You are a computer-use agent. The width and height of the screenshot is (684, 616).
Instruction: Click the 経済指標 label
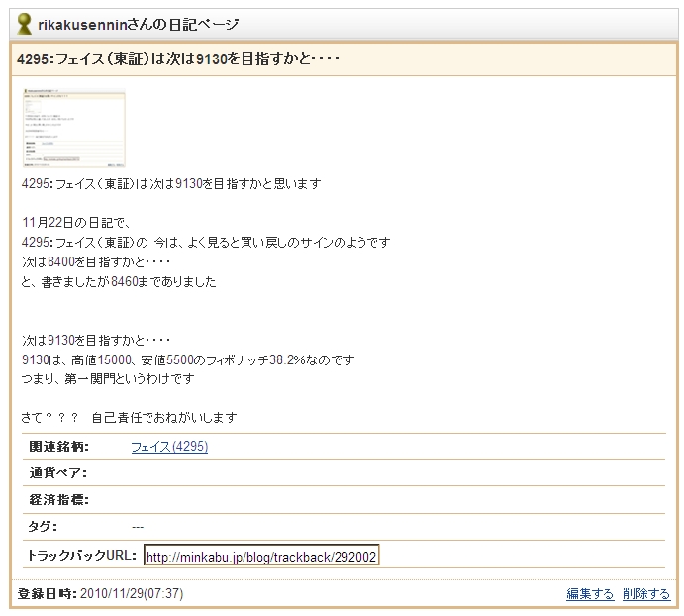(x=59, y=499)
